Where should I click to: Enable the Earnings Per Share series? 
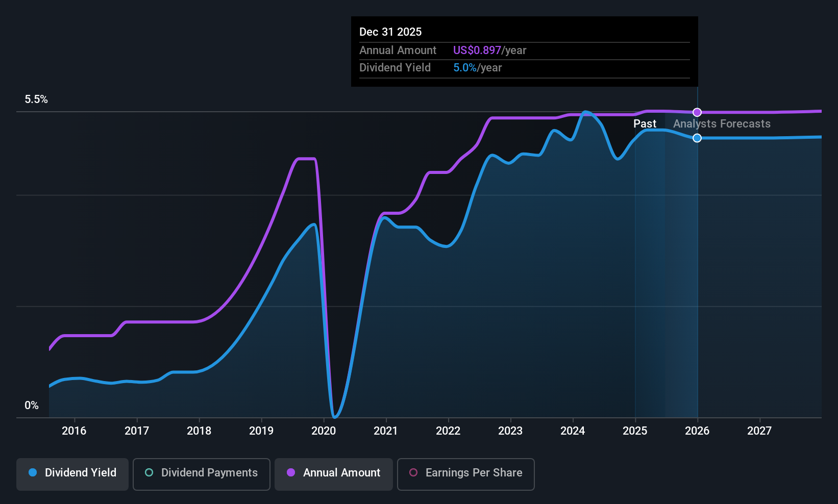465,474
